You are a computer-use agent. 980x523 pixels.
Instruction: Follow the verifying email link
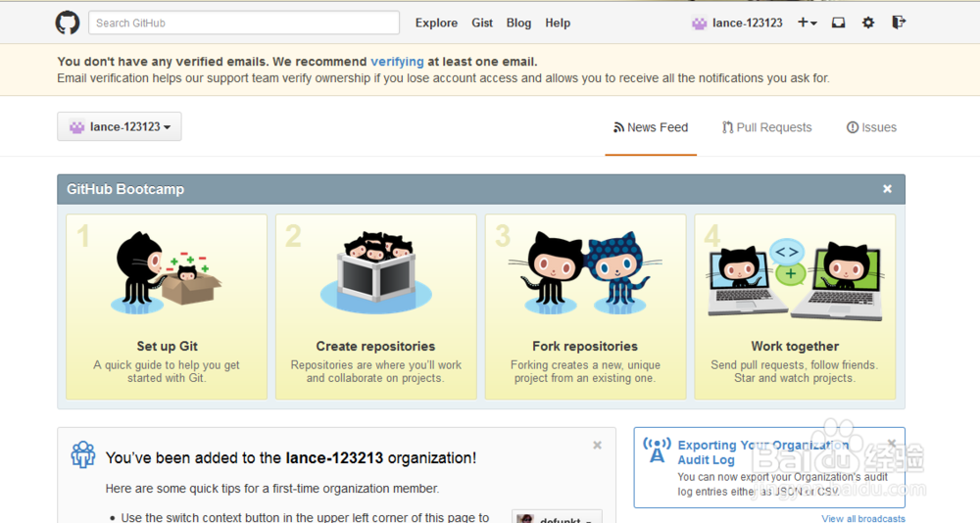point(397,62)
